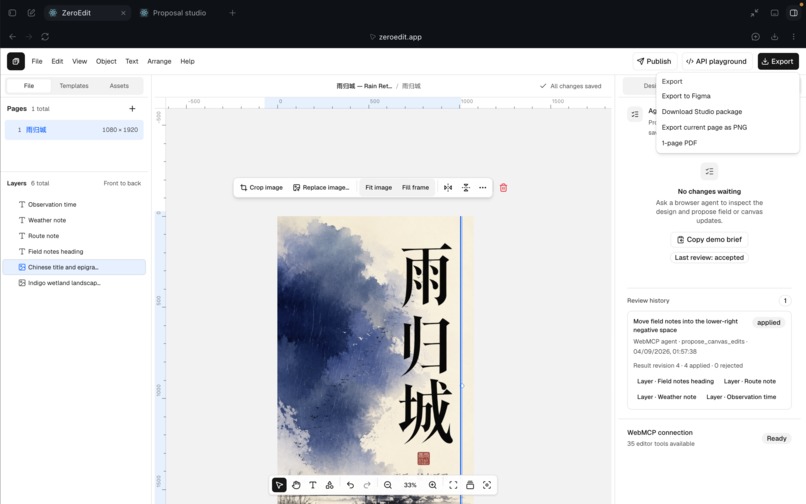This screenshot has height=504, width=806.
Task: Click the fit-to-screen brackets icon
Action: click(453, 485)
